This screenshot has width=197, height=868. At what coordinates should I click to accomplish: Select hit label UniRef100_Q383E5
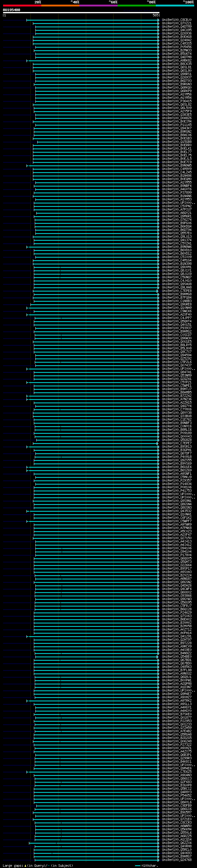[177, 115]
